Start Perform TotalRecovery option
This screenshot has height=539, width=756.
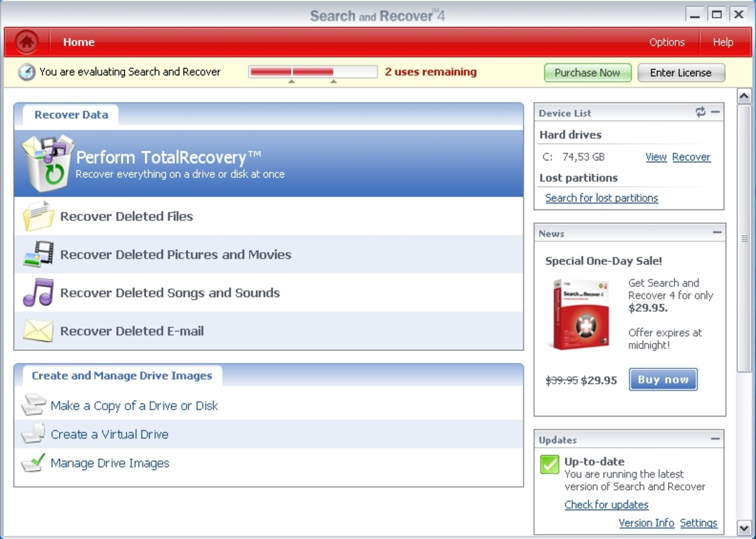pyautogui.click(x=269, y=163)
